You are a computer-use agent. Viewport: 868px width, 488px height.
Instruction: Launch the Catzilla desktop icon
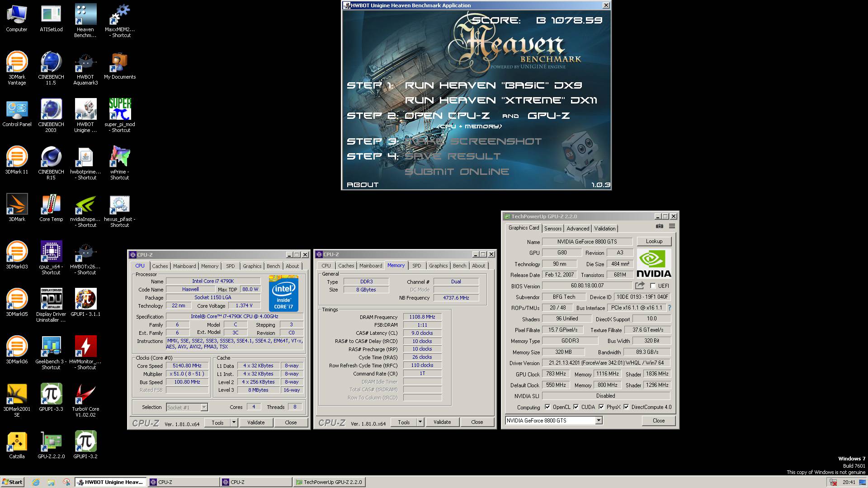[17, 446]
